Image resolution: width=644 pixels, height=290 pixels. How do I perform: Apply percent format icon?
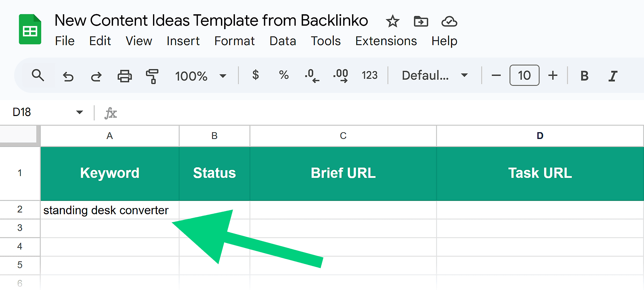point(284,76)
